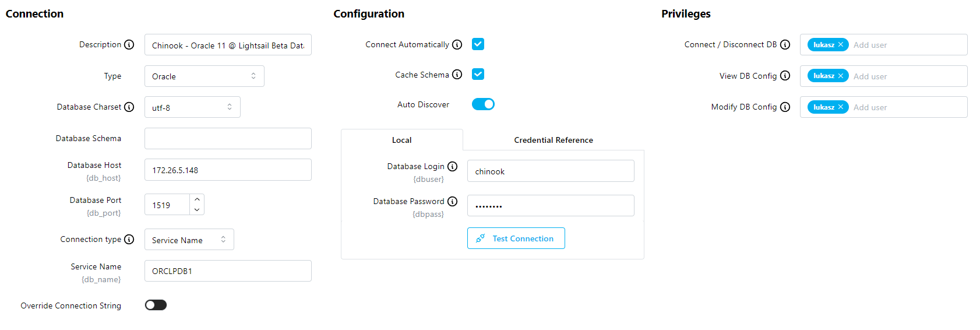Enable the Override Connection String toggle

[156, 305]
